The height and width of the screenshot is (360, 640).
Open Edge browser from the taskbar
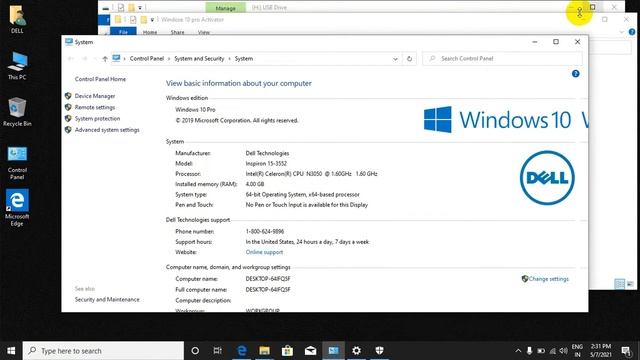pyautogui.click(x=242, y=351)
